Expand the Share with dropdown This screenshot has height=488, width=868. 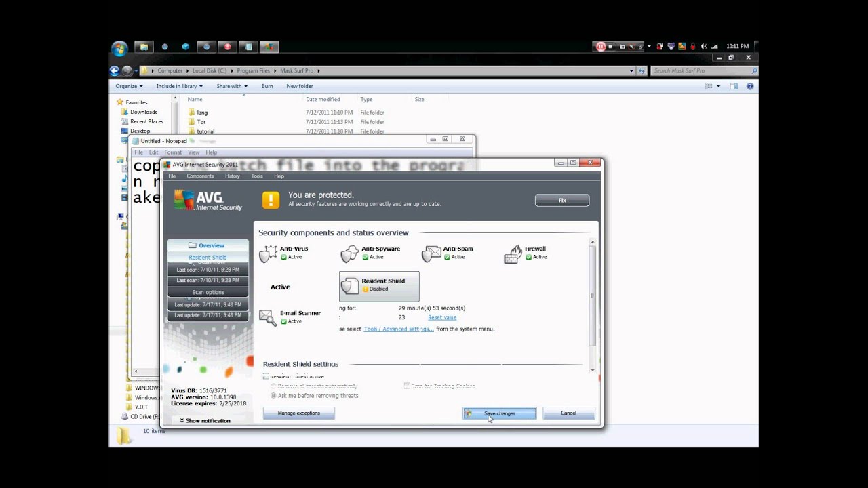[x=232, y=86]
